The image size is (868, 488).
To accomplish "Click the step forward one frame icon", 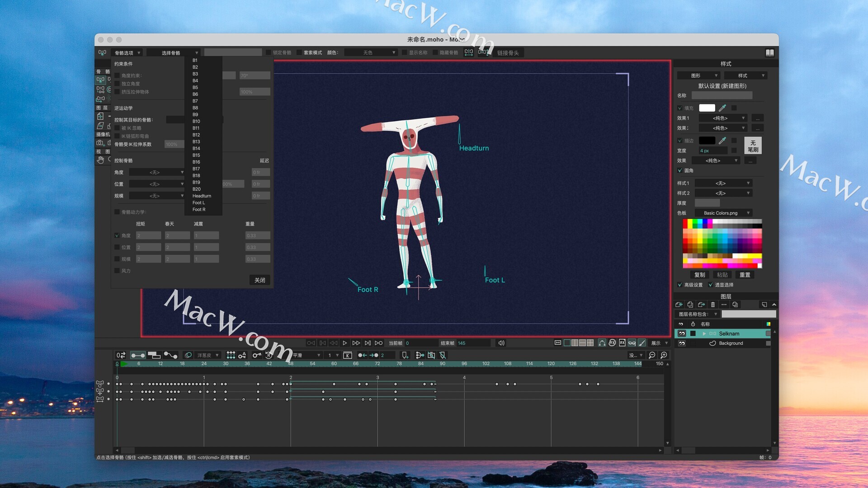I will 356,343.
